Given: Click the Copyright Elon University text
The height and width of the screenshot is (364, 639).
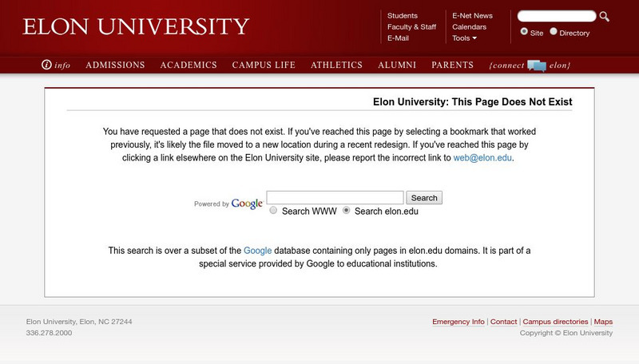Looking at the screenshot, I should pyautogui.click(x=566, y=333).
